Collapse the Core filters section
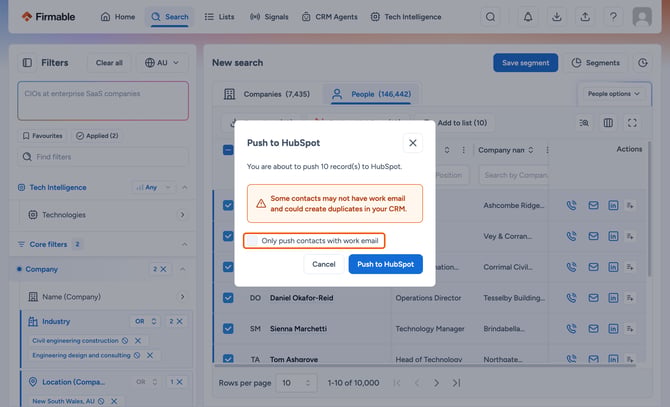This screenshot has width=670, height=407. (185, 244)
